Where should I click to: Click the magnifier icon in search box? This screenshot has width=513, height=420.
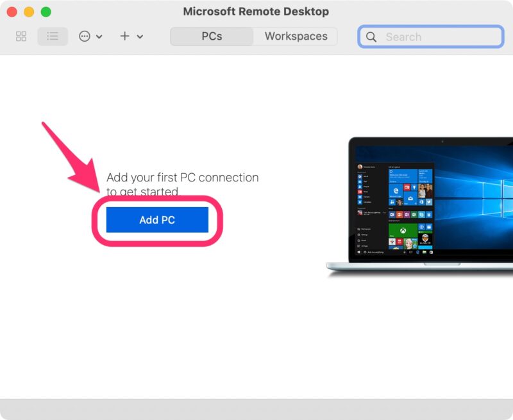pos(371,37)
